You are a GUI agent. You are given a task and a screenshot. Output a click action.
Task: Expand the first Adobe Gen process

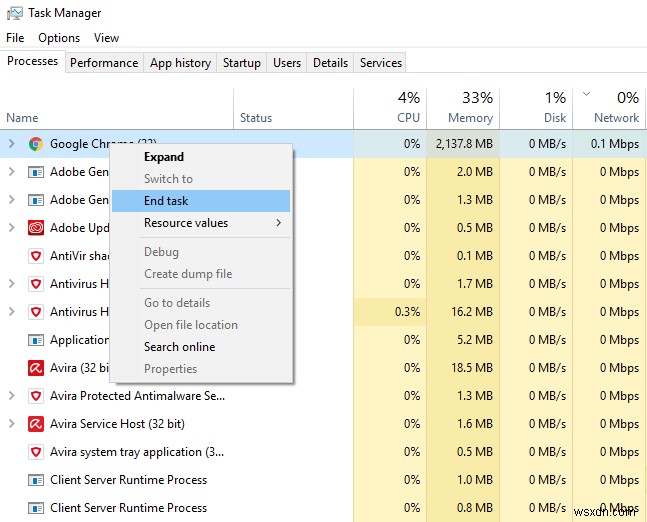point(12,172)
